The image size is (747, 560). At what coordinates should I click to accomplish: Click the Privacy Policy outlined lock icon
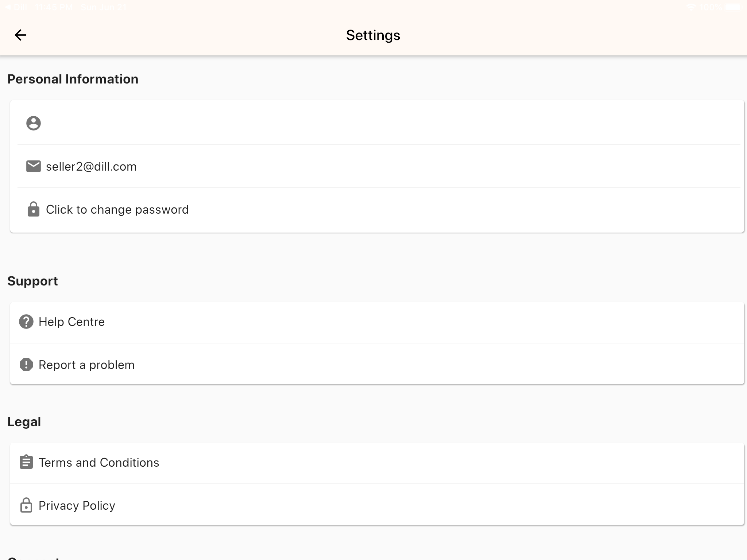(x=26, y=505)
